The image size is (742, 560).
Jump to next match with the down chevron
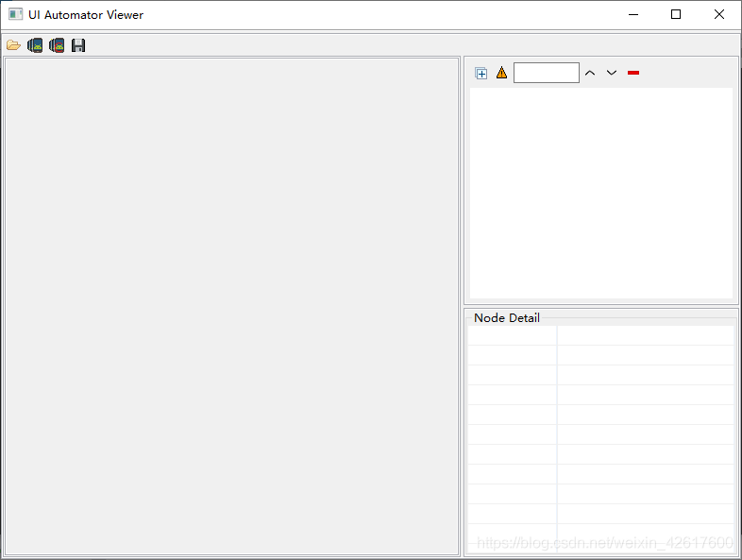[x=612, y=73]
